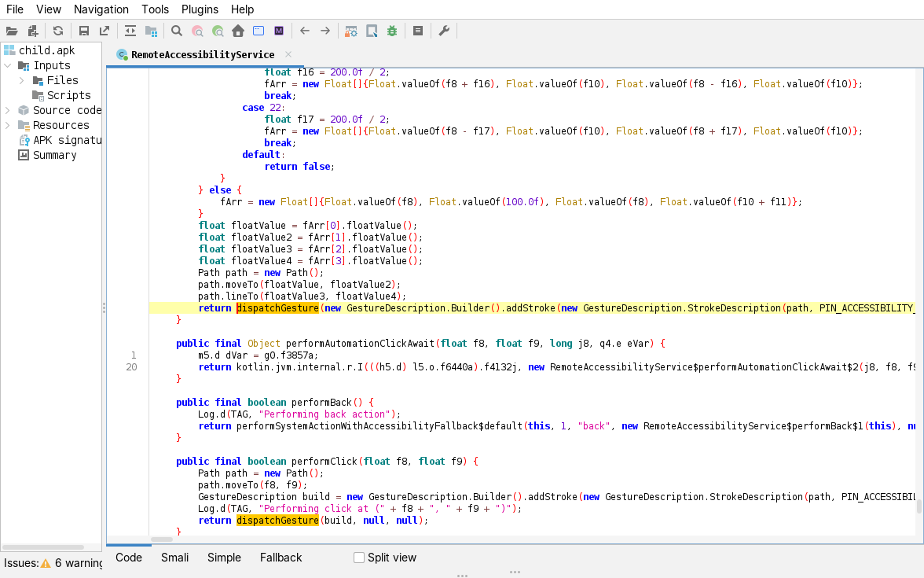Image resolution: width=924 pixels, height=578 pixels.
Task: Click the Sync with editor icon
Action: tap(130, 31)
